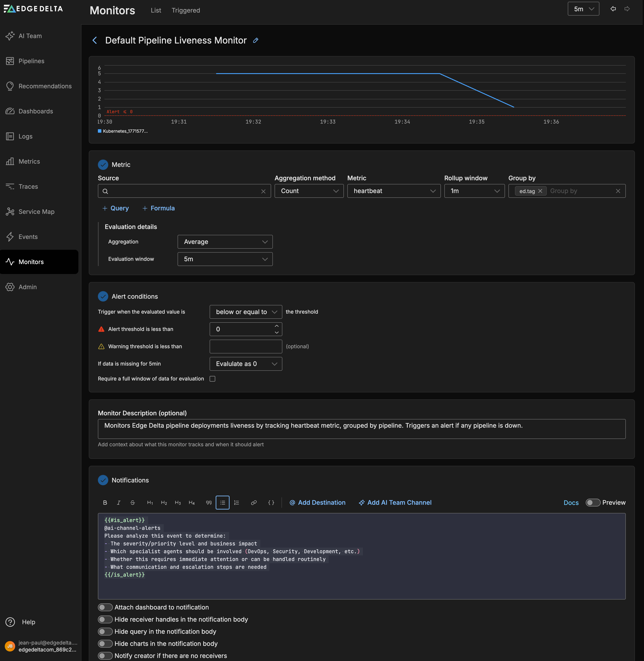Toggle bold formatting in notification editor
The width and height of the screenshot is (644, 661).
pos(105,502)
